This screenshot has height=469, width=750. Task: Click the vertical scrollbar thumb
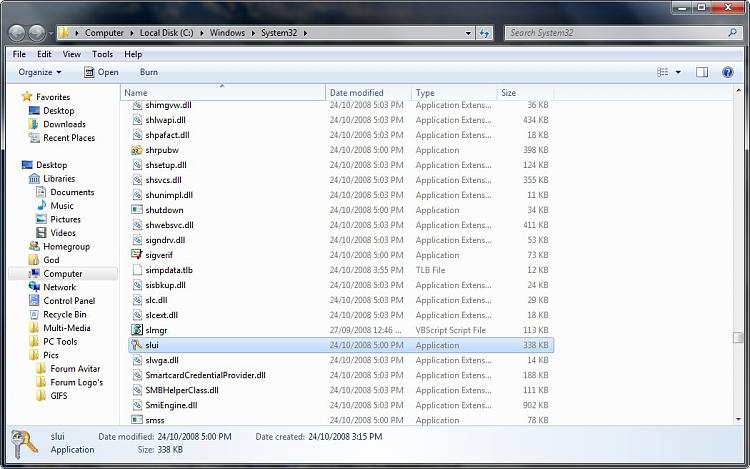coord(738,338)
